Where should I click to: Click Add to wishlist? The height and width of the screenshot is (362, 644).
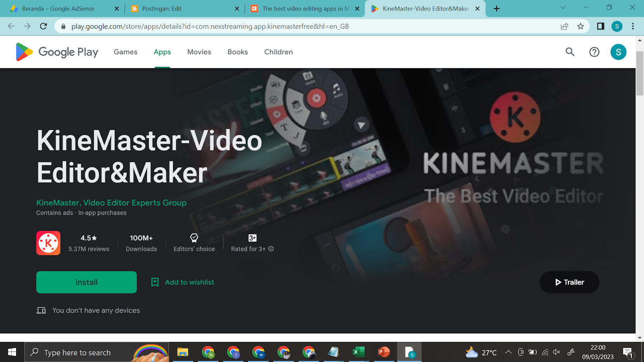coord(183,282)
